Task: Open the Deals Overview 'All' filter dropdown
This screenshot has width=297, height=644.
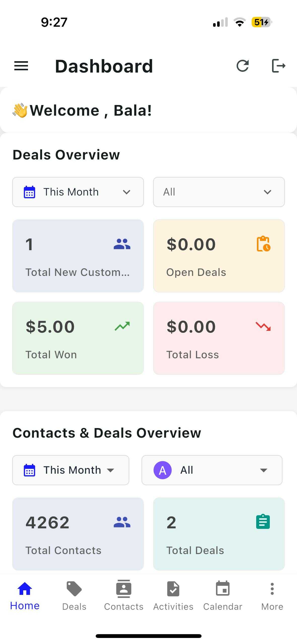Action: pyautogui.click(x=219, y=192)
